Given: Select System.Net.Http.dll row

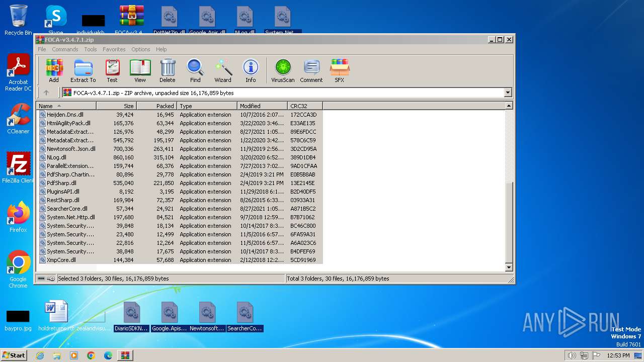Looking at the screenshot, I should 179,217.
